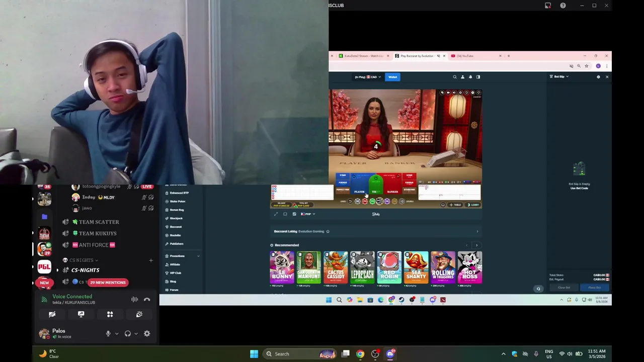The width and height of the screenshot is (644, 362).
Task: Disconnect from the voice channel
Action: (147, 300)
